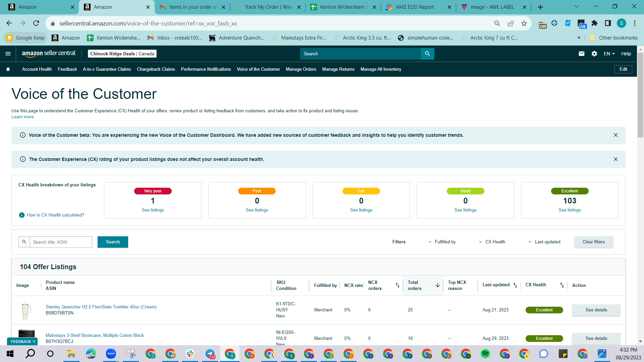Expand the Fulfilled by filter dropdown

(442, 242)
